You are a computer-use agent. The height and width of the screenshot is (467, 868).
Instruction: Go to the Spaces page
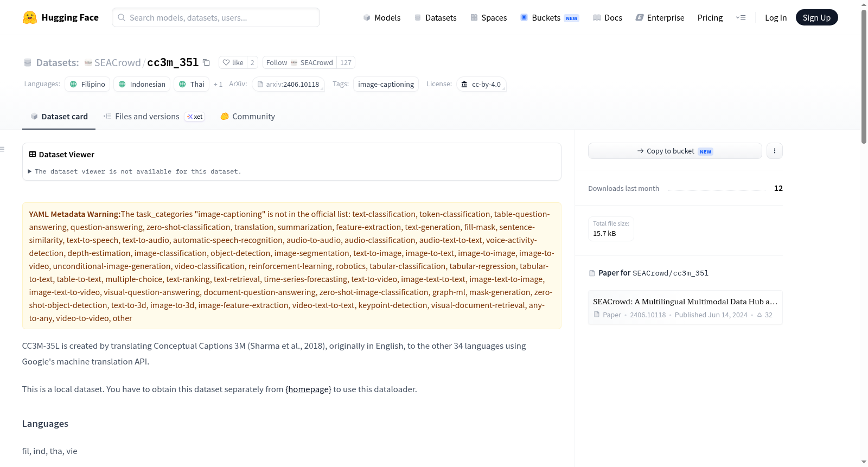click(489, 17)
